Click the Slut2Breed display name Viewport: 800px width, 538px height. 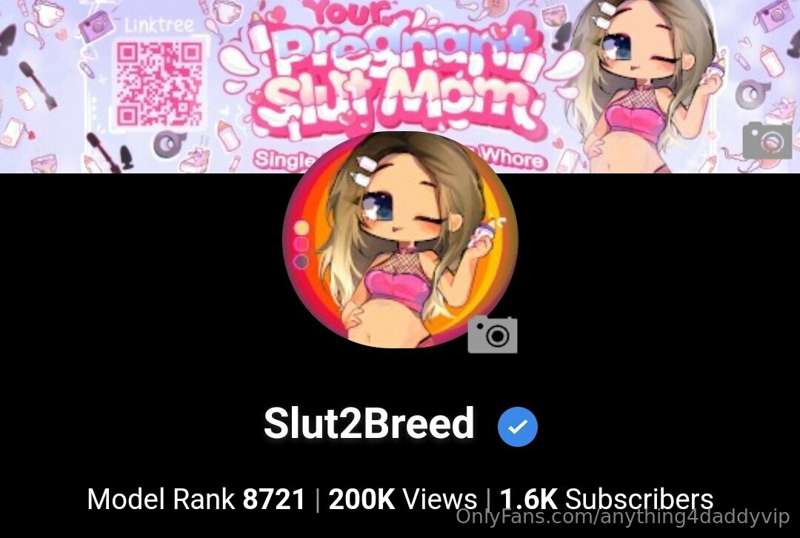[x=369, y=424]
